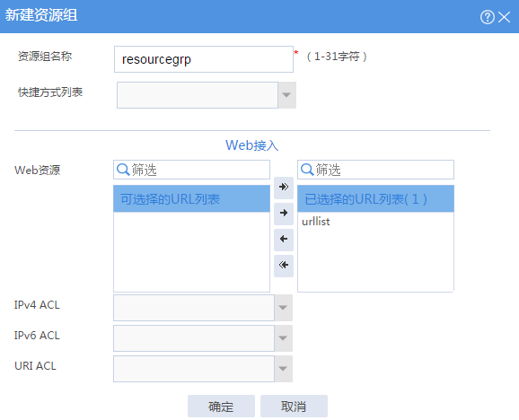Click the 确定 button
This screenshot has height=420, width=519.
(x=221, y=406)
